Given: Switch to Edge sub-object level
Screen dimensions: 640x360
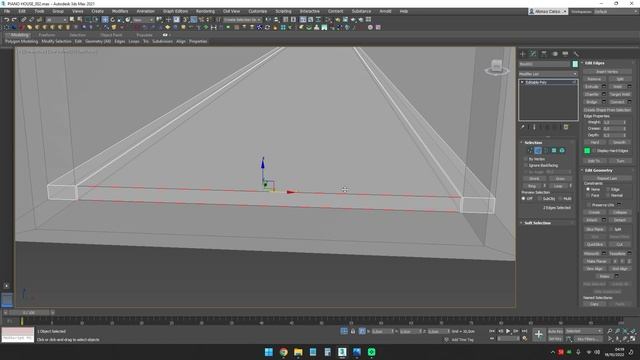Looking at the screenshot, I should [x=538, y=151].
